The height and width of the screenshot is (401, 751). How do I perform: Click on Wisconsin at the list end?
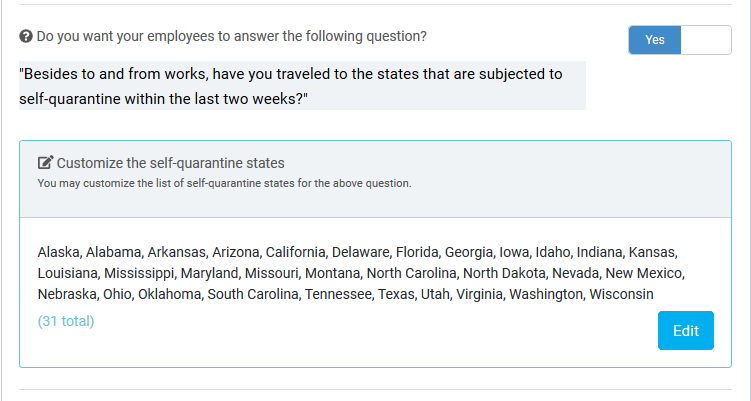(x=621, y=294)
